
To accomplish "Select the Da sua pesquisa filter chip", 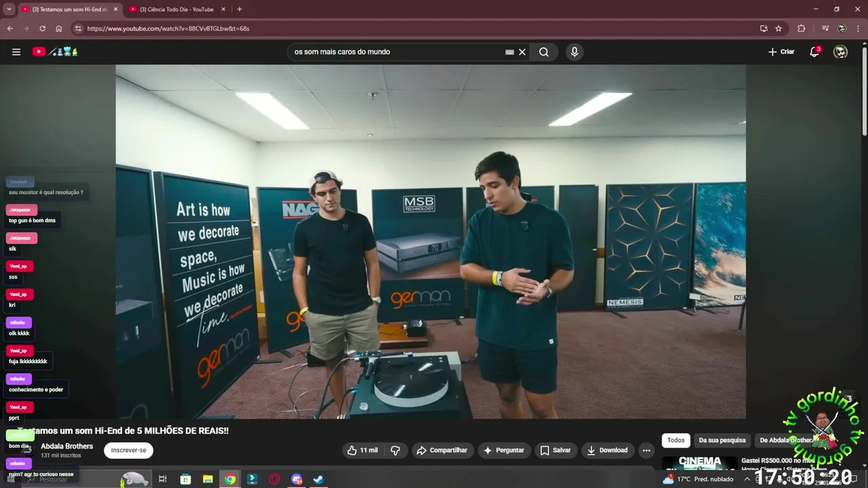I will pyautogui.click(x=722, y=440).
